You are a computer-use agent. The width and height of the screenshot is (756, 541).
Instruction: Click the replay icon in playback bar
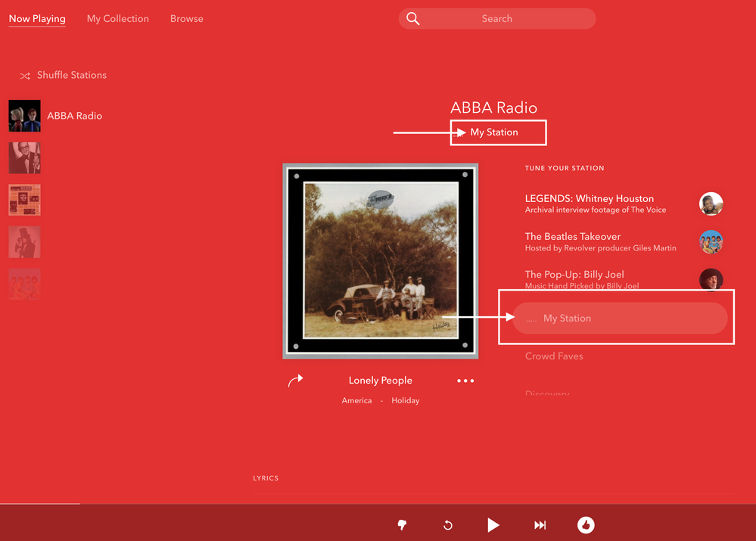point(448,525)
